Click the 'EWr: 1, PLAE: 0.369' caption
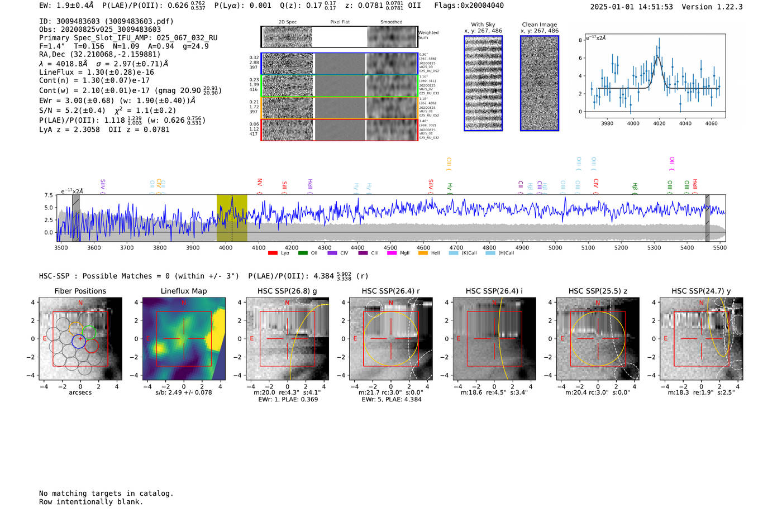 pos(288,400)
